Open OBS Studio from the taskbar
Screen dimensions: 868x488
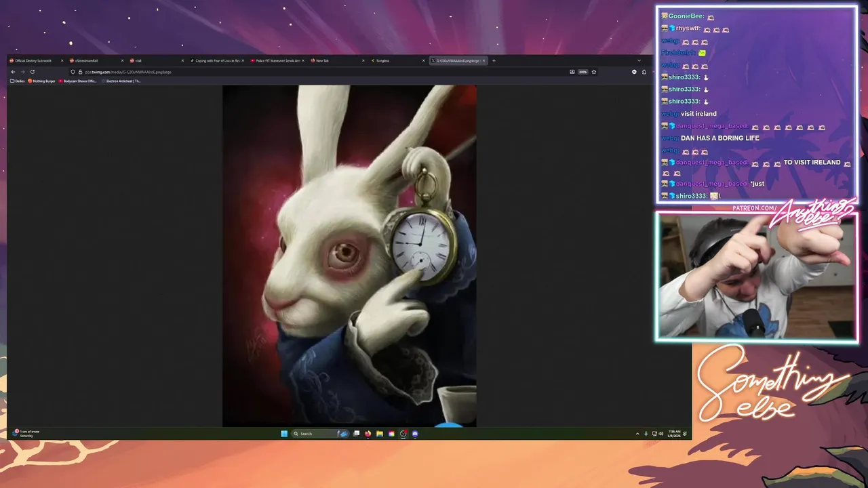pos(403,434)
